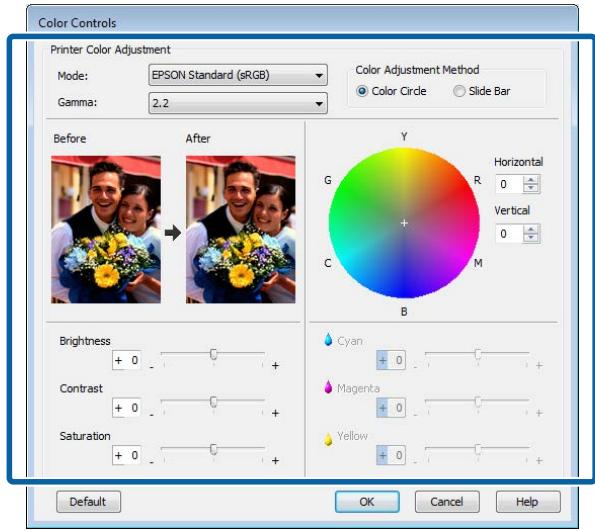Click the minus end of Contrast slider
Screen dimensions: 595x531
click(151, 414)
